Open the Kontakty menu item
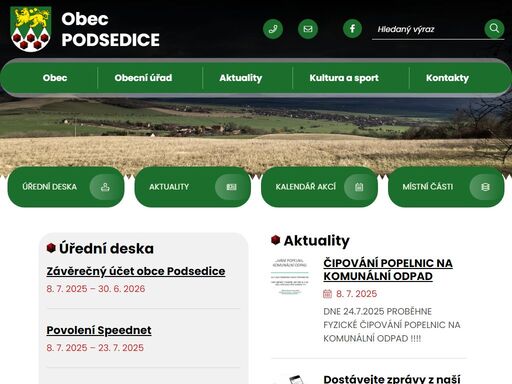 click(447, 78)
